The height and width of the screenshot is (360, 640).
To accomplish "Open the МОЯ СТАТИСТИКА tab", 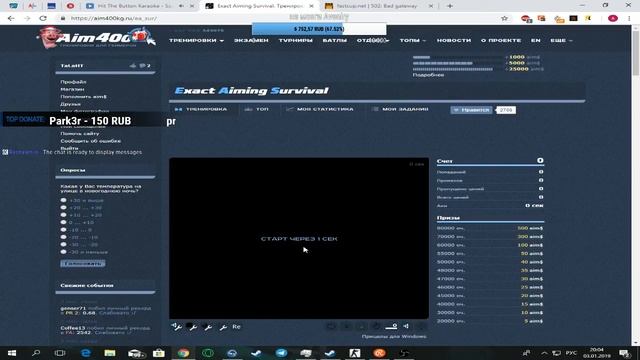I will (320, 109).
